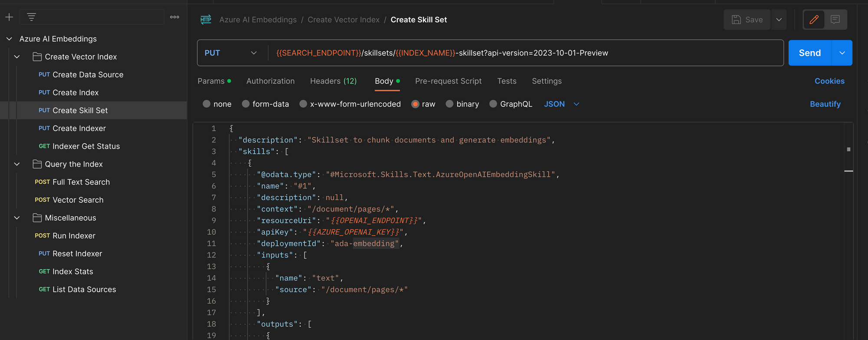Screen dimensions: 868x340
Task: Select the form-data radio option
Action: (246, 104)
